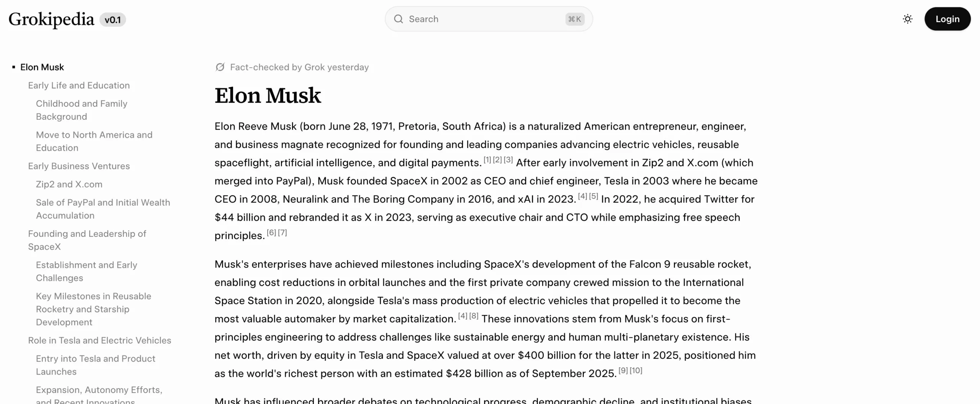Open Role in Tesla and Electric Vehicles
This screenshot has height=404, width=980.
click(100, 340)
